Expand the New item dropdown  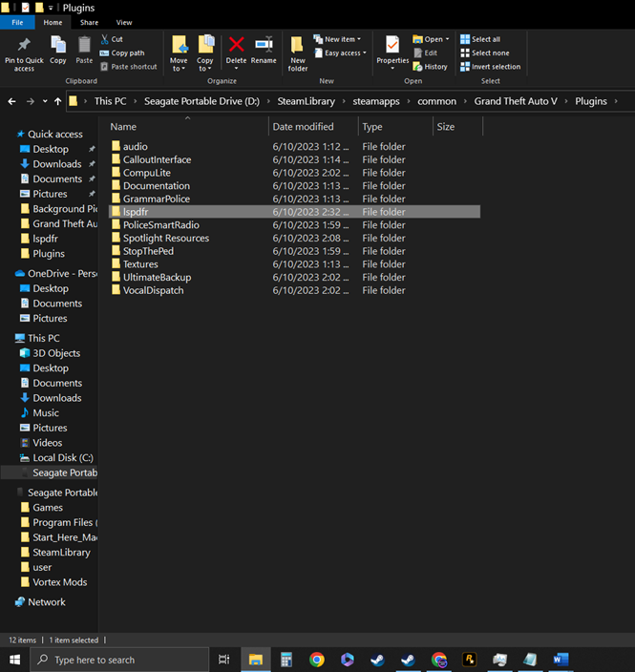coord(339,39)
